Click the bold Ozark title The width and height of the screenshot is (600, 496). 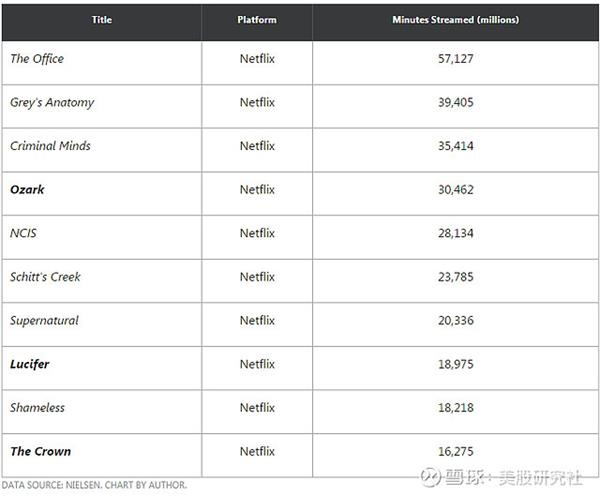click(x=27, y=189)
